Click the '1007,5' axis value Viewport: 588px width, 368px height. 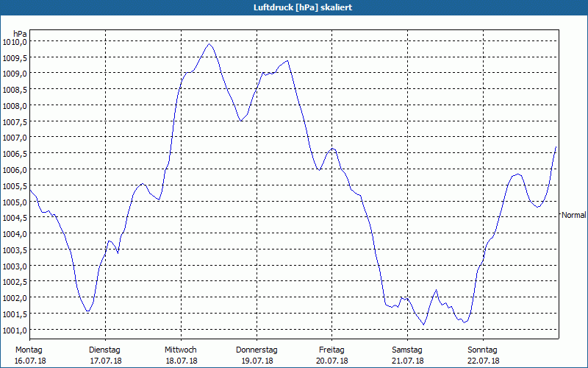point(15,121)
